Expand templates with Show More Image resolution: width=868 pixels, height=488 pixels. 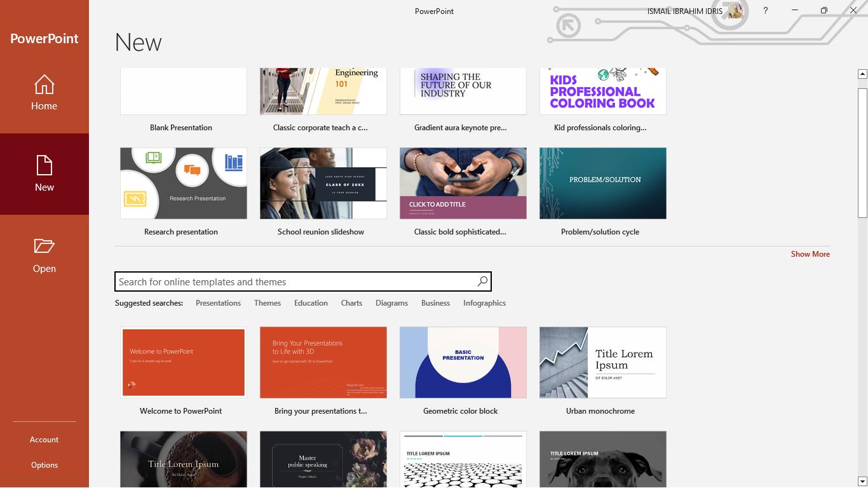point(810,254)
